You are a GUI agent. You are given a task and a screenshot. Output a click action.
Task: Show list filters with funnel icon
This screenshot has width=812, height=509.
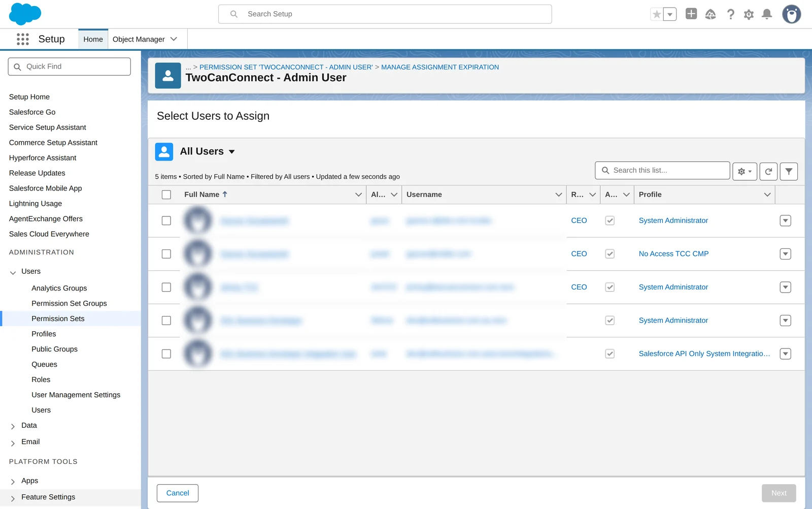(789, 172)
